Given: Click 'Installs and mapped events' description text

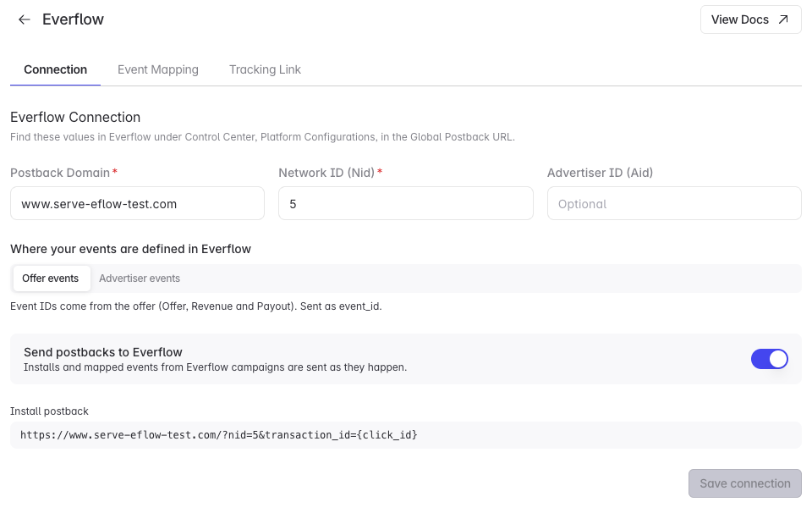Looking at the screenshot, I should point(216,367).
